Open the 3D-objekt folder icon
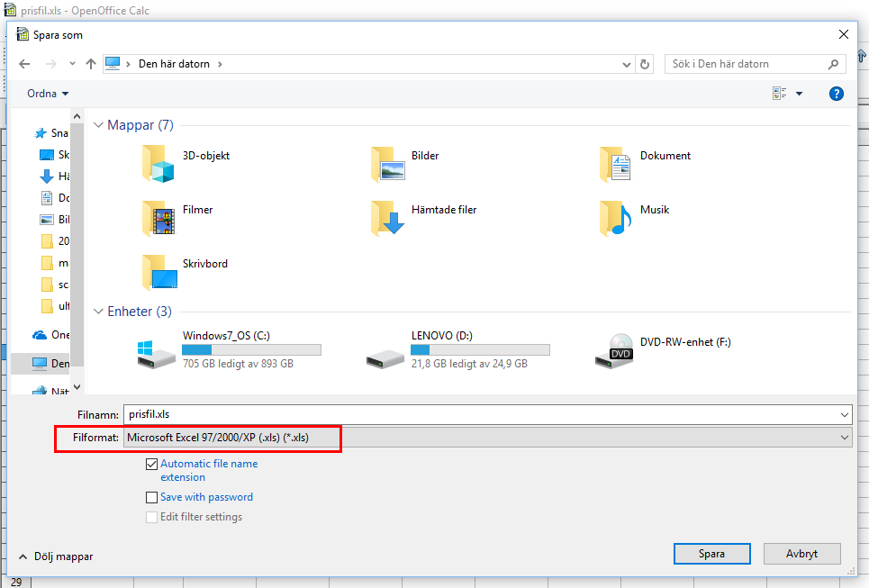This screenshot has width=869, height=588. tap(158, 164)
